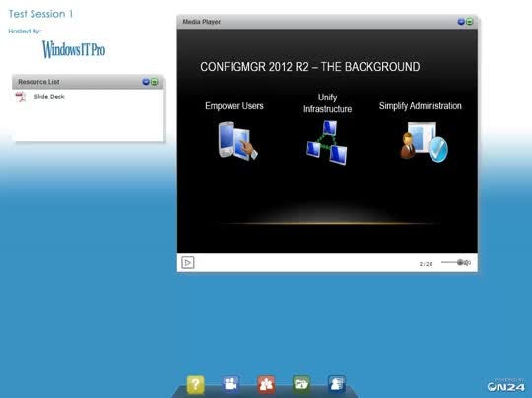Click the Unify Infrastructure network image
The width and height of the screenshot is (532, 398).
point(327,143)
